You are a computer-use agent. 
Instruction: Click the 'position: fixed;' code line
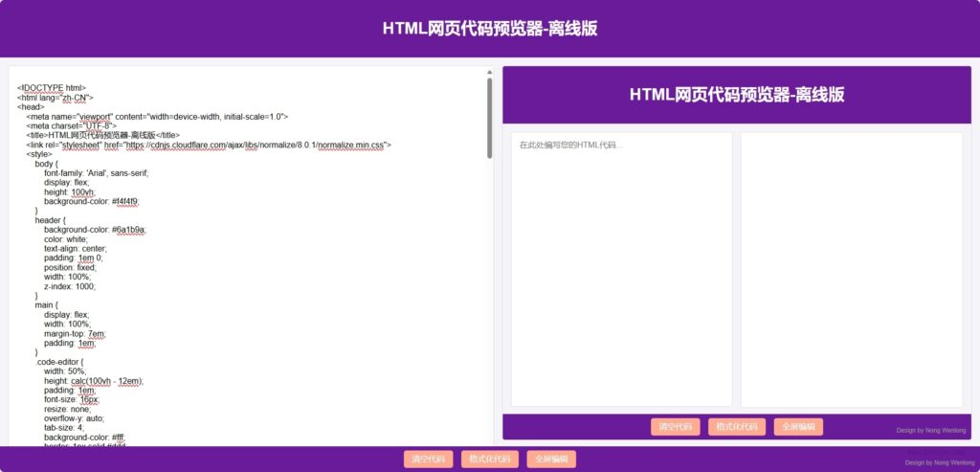tap(71, 267)
